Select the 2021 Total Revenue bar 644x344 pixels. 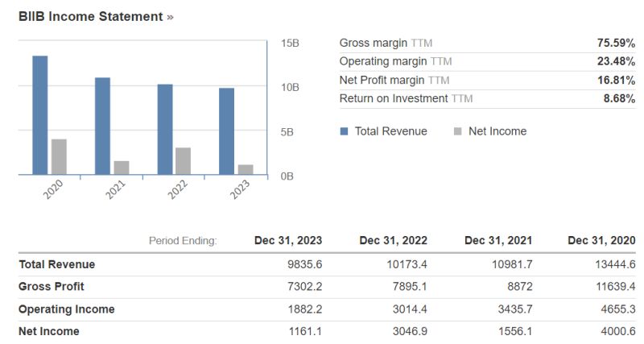(x=103, y=126)
